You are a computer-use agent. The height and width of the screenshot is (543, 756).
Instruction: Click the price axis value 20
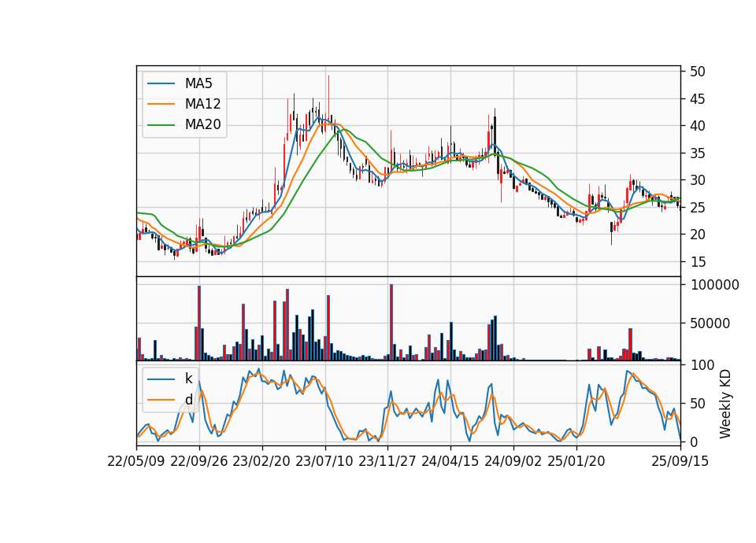pos(698,235)
